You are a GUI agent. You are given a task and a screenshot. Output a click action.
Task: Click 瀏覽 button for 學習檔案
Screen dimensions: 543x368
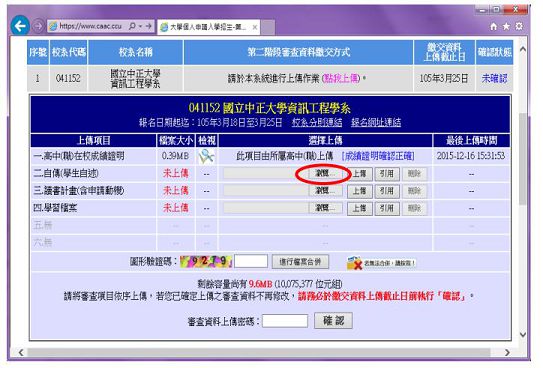coord(325,208)
